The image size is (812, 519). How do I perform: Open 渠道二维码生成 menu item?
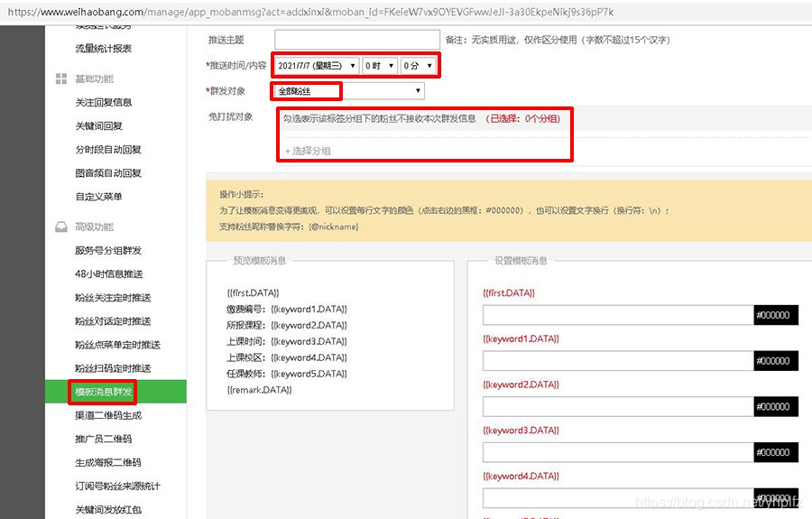pos(108,415)
